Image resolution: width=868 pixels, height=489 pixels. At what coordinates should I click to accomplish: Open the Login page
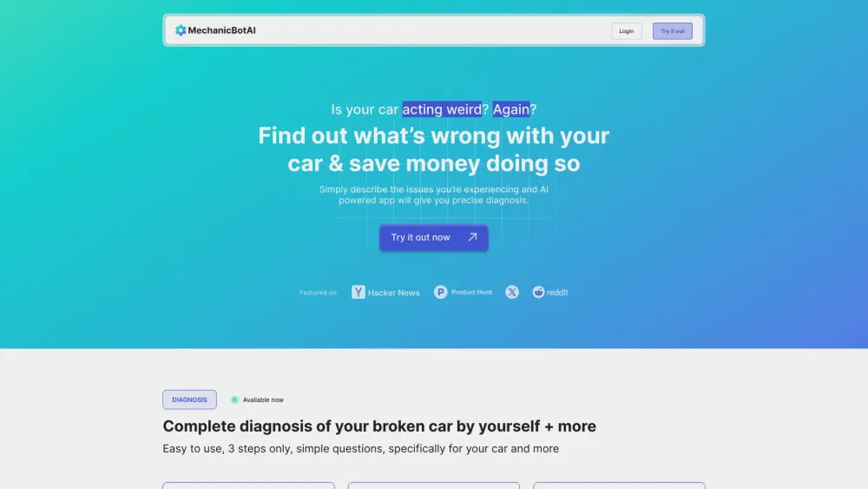626,31
